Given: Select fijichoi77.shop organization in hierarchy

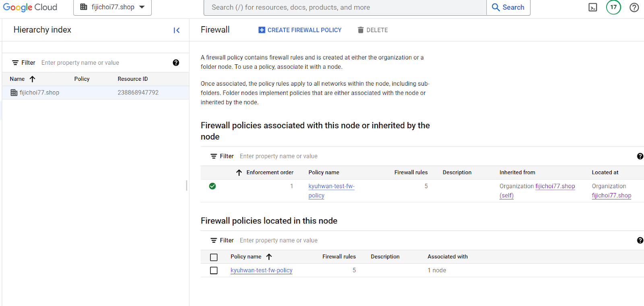Looking at the screenshot, I should 39,93.
